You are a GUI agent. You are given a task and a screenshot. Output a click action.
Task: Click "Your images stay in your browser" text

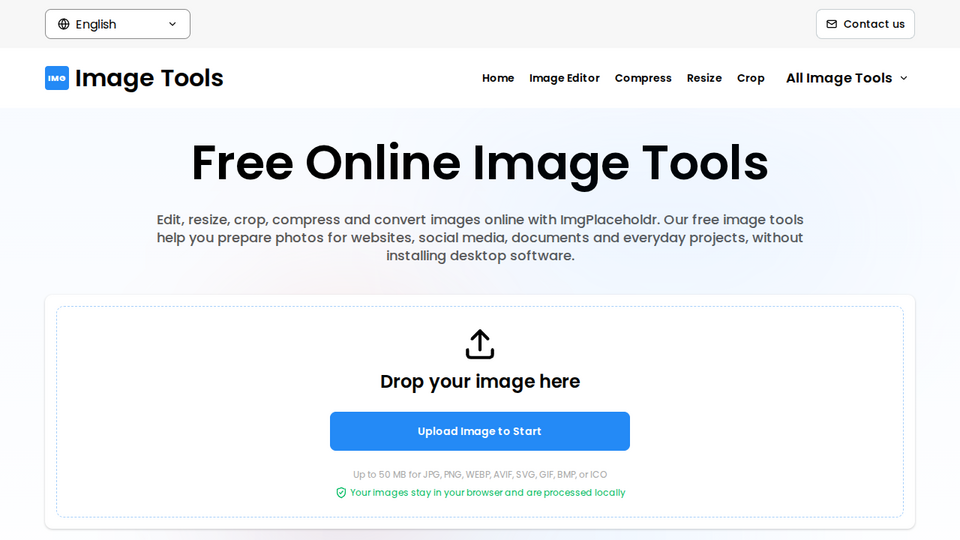[487, 492]
